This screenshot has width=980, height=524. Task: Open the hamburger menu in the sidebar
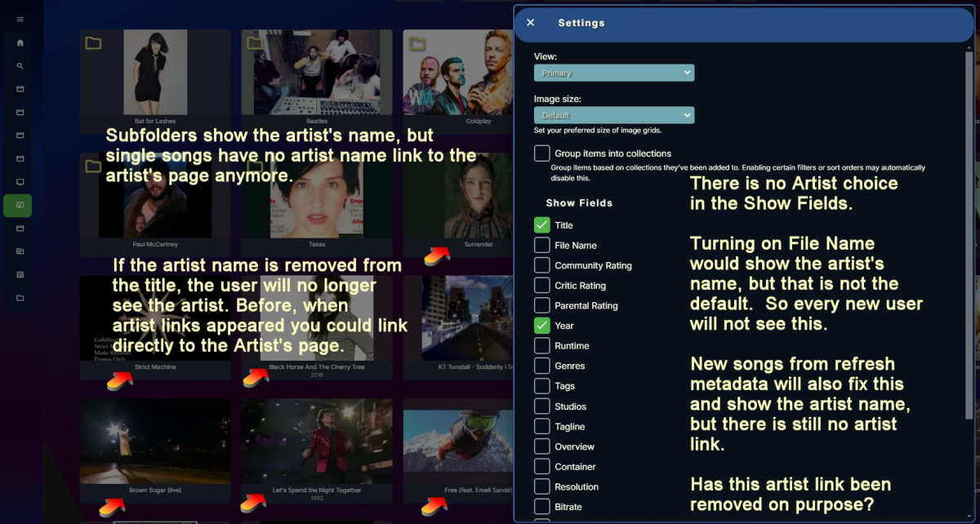click(20, 19)
